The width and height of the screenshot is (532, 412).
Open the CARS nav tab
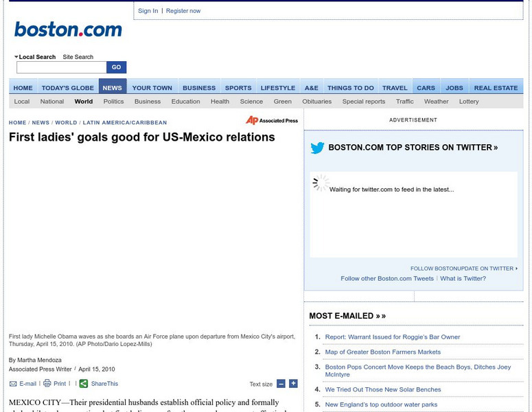pos(426,88)
